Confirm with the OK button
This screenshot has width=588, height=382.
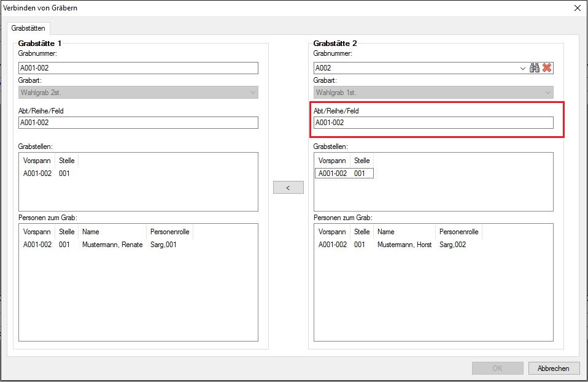[x=497, y=369]
